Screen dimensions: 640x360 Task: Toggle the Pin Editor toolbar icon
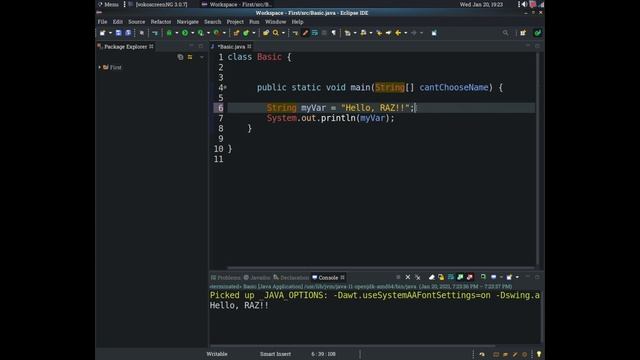click(x=434, y=33)
